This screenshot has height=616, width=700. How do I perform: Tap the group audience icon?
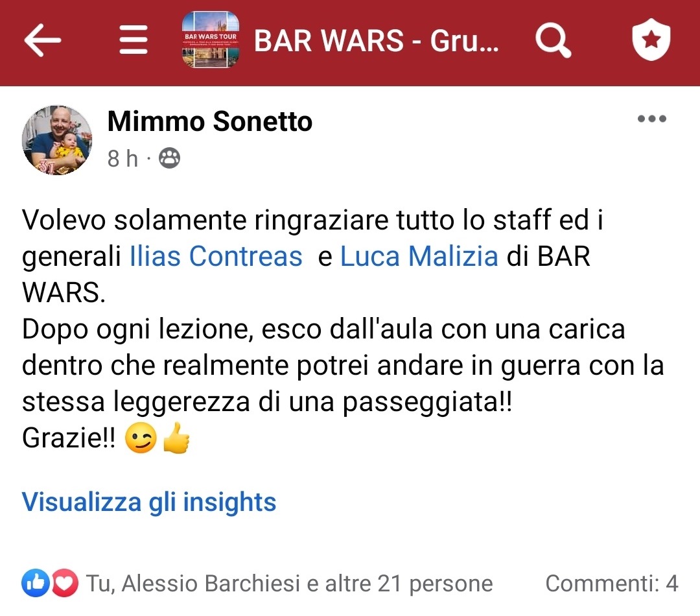pyautogui.click(x=170, y=158)
